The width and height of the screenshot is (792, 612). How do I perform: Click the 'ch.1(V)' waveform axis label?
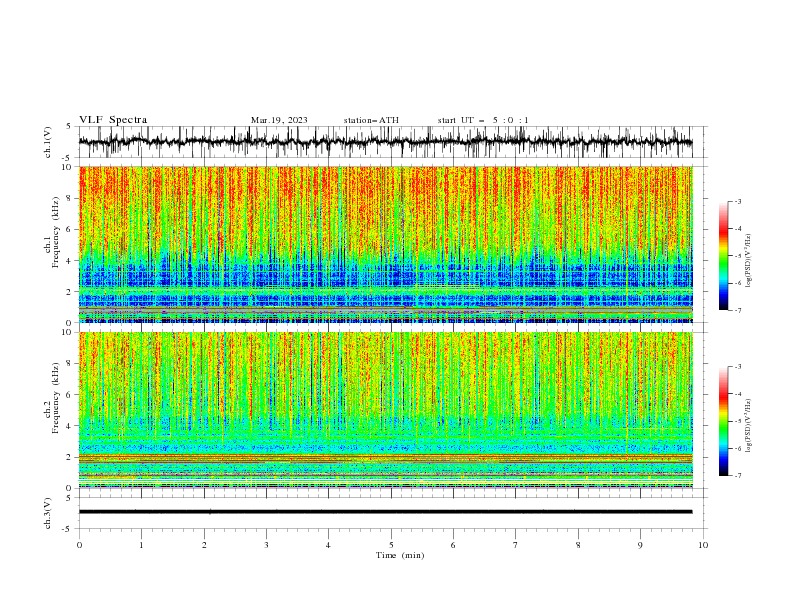point(48,142)
